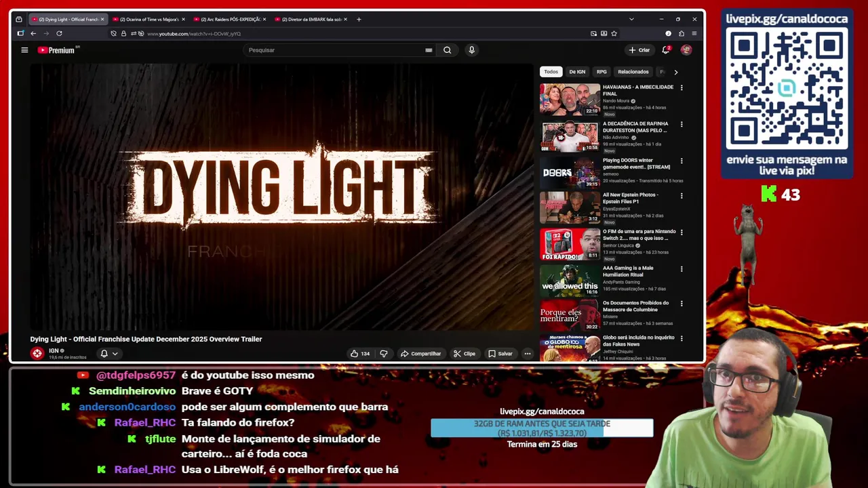Open the YouTube hamburger guide menu
Viewport: 868px width, 488px height.
point(24,49)
